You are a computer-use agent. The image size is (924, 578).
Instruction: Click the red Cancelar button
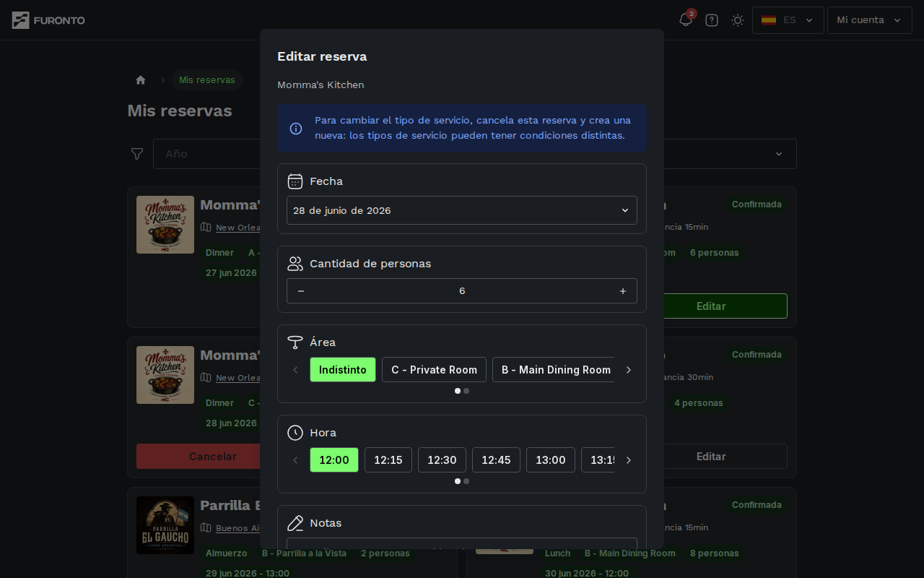(x=199, y=457)
